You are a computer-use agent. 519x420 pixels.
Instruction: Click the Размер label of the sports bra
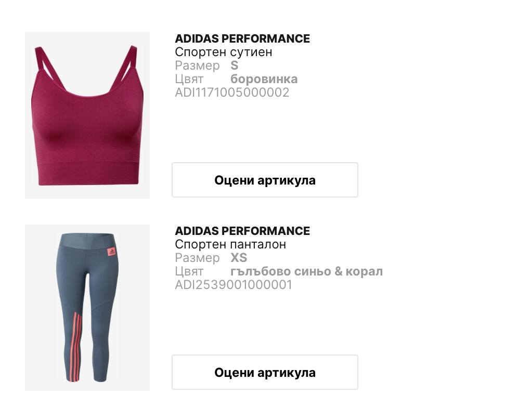[x=197, y=65]
